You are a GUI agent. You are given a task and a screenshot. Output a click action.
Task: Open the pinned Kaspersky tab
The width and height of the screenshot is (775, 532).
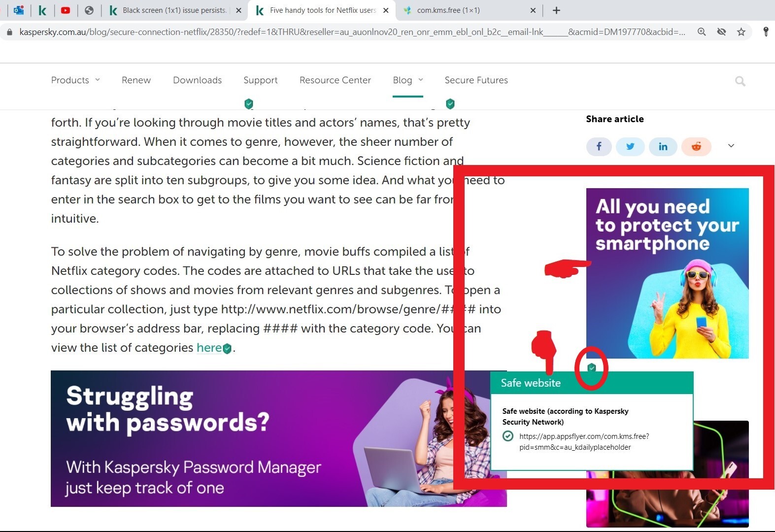42,10
